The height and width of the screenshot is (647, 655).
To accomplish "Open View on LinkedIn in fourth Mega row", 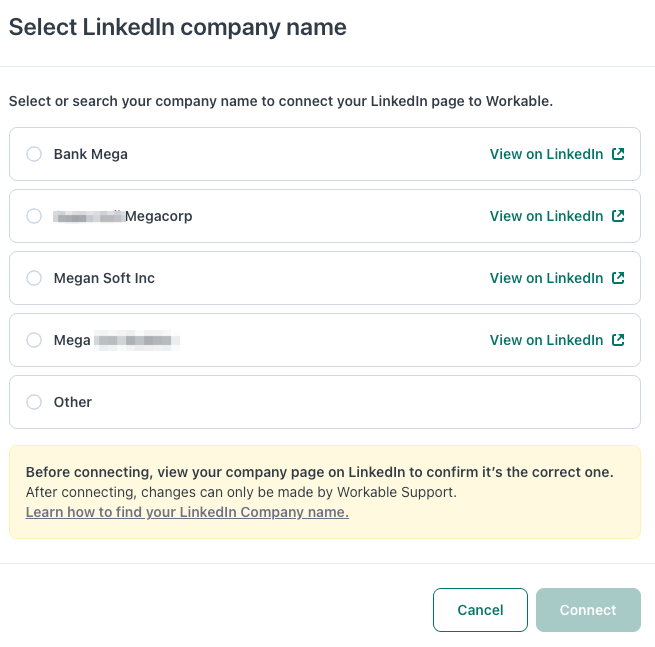I will [x=546, y=340].
